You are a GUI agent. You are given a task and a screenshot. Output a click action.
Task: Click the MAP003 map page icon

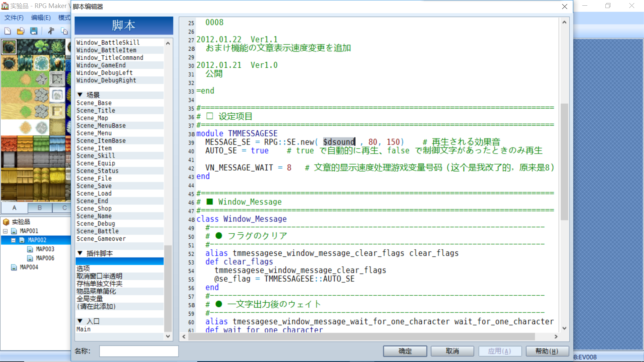[30, 249]
